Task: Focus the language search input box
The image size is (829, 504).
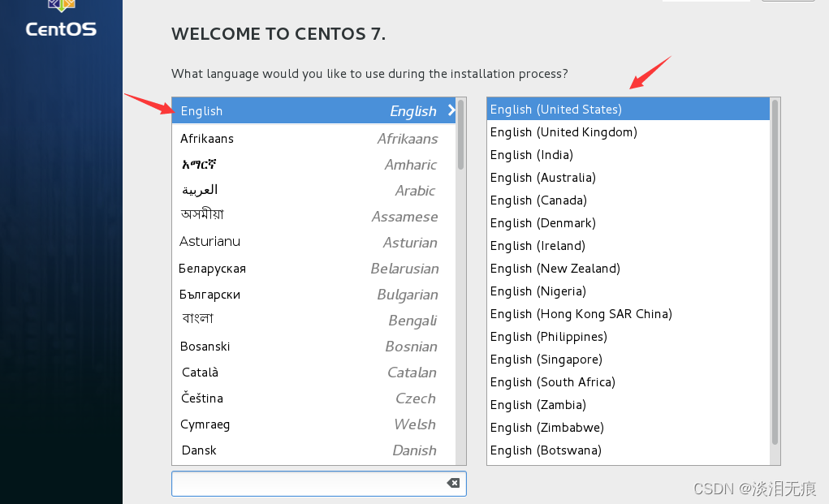Action: click(319, 484)
